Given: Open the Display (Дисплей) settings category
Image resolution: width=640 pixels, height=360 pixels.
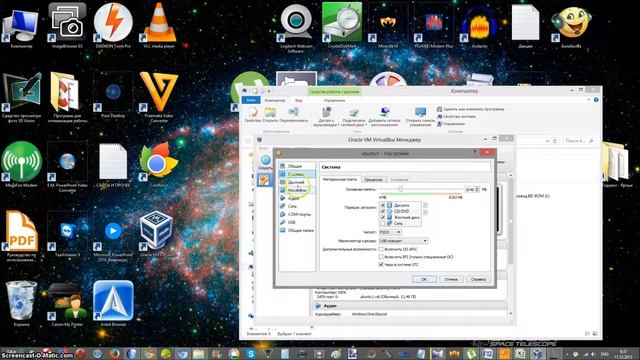Looking at the screenshot, I should [297, 182].
